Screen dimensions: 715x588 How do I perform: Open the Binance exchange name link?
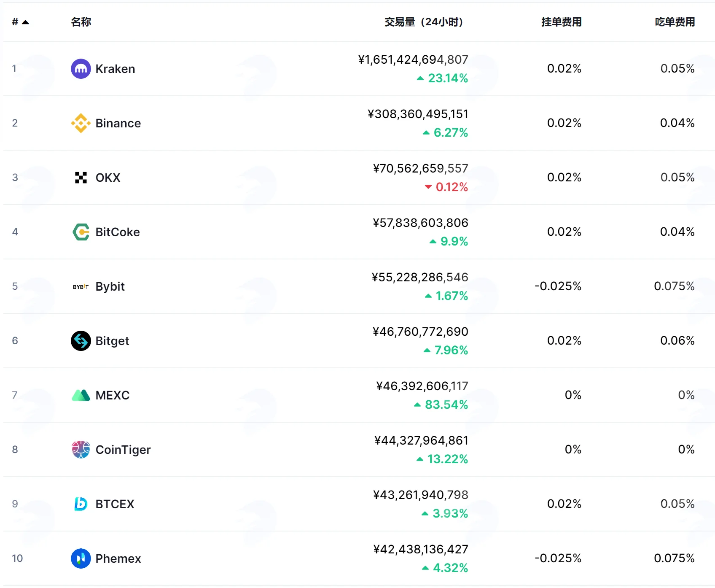click(x=118, y=123)
